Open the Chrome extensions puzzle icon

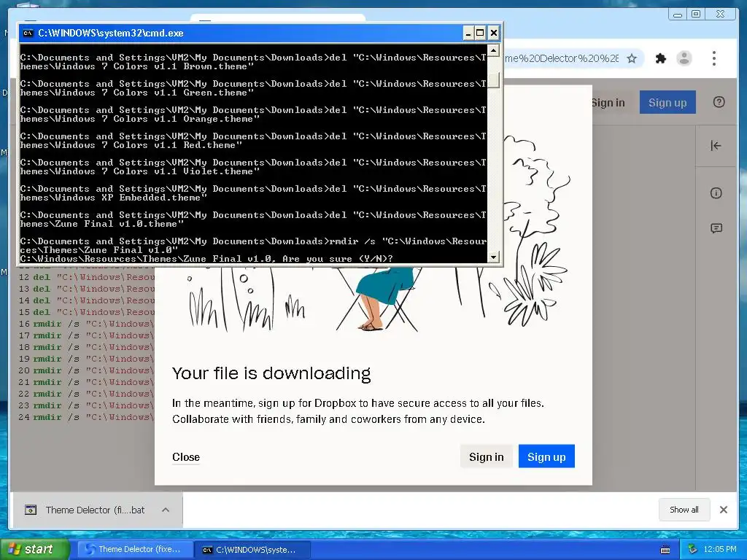click(x=660, y=58)
